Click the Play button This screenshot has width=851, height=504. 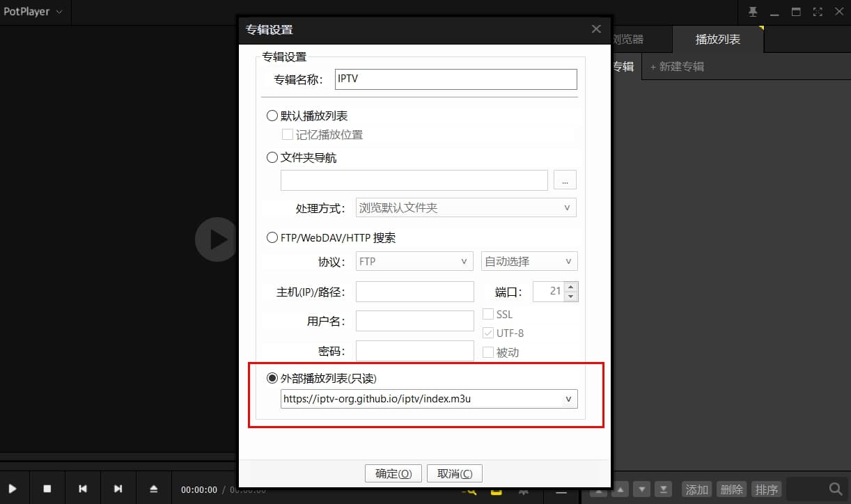coord(13,488)
